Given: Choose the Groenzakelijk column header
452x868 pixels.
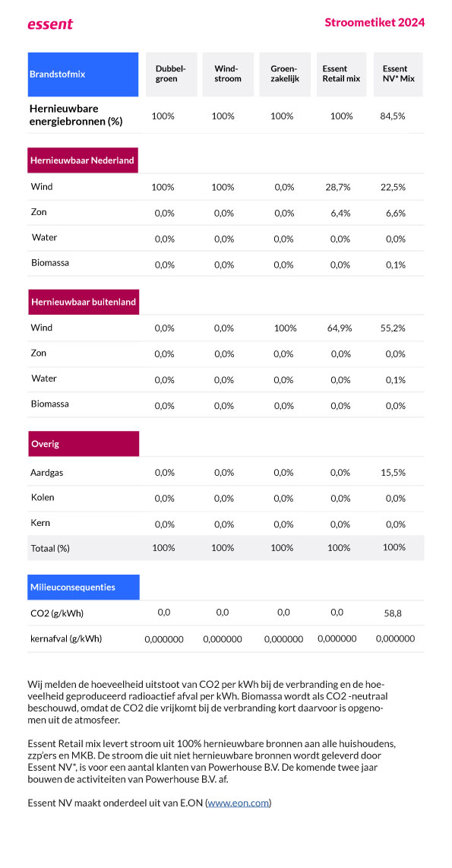Looking at the screenshot, I should [x=285, y=74].
